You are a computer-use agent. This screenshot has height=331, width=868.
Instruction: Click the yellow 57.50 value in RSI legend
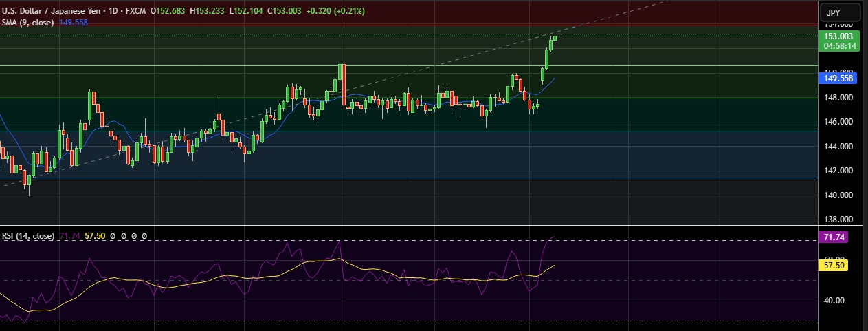coord(94,236)
